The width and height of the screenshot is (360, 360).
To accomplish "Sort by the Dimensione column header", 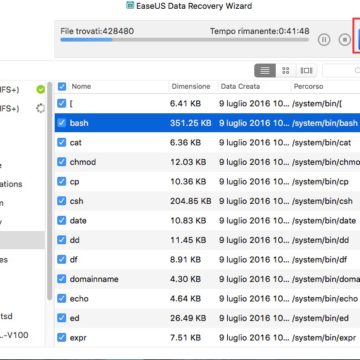I will click(191, 86).
